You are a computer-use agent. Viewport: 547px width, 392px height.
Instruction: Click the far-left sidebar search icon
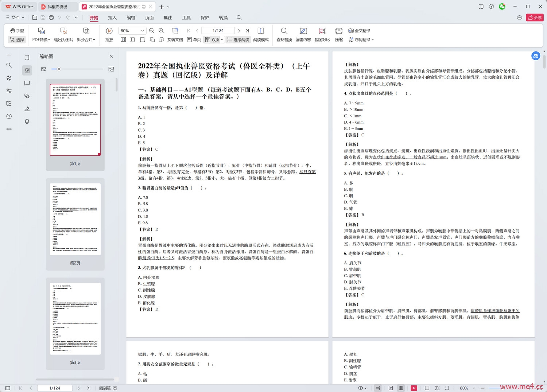[x=9, y=65]
